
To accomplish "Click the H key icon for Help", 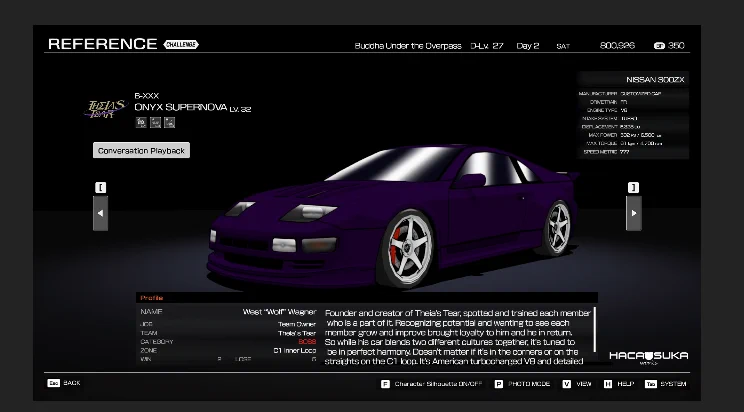I will pos(608,384).
